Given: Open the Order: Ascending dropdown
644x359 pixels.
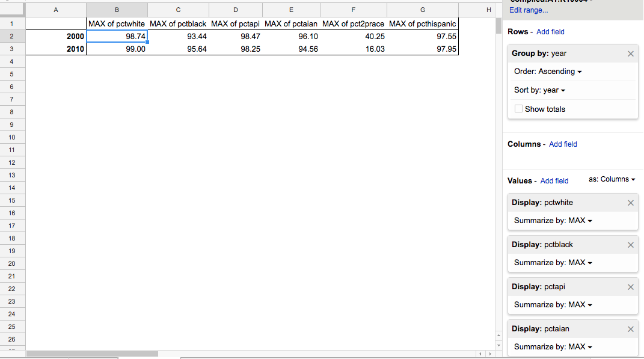Looking at the screenshot, I should tap(548, 72).
